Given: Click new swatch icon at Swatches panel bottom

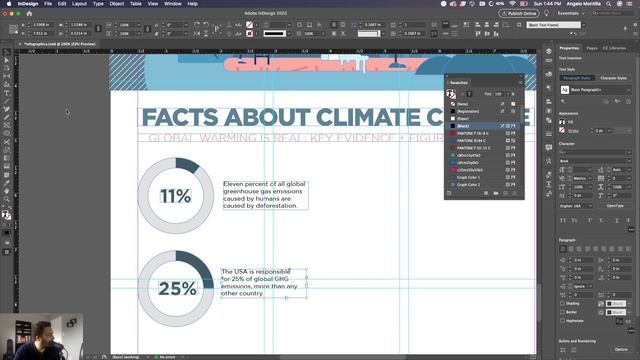Looking at the screenshot, I should coord(506,193).
